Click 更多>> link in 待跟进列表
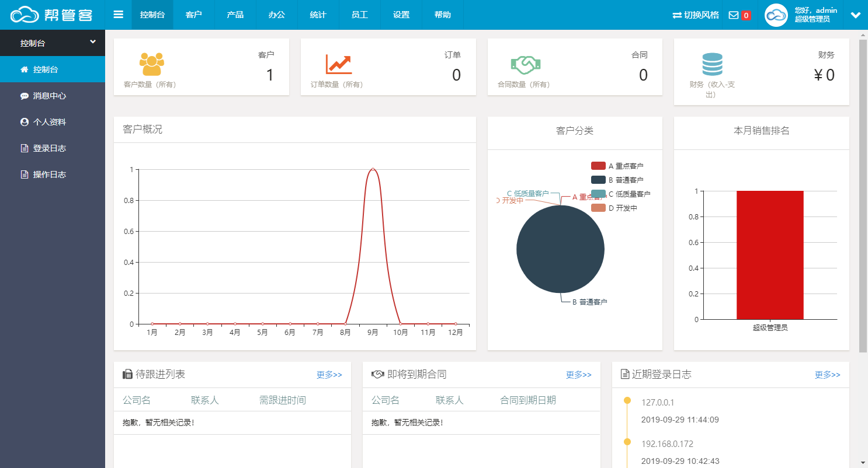Image resolution: width=868 pixels, height=468 pixels. (329, 375)
